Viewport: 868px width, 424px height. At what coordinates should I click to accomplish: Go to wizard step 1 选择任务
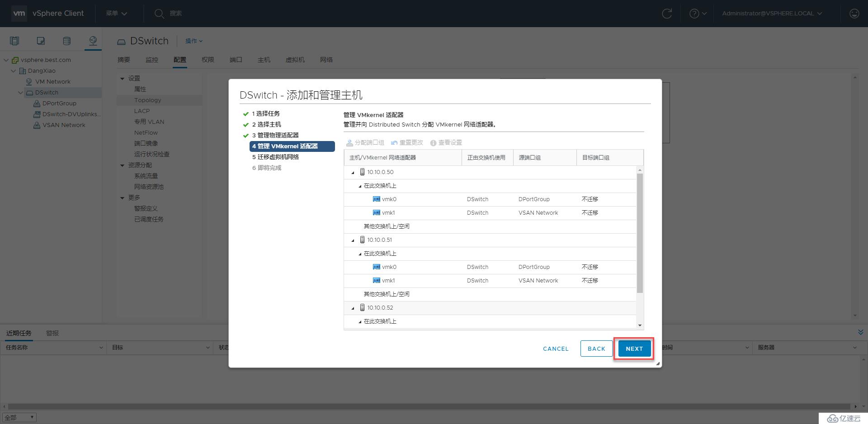(266, 113)
